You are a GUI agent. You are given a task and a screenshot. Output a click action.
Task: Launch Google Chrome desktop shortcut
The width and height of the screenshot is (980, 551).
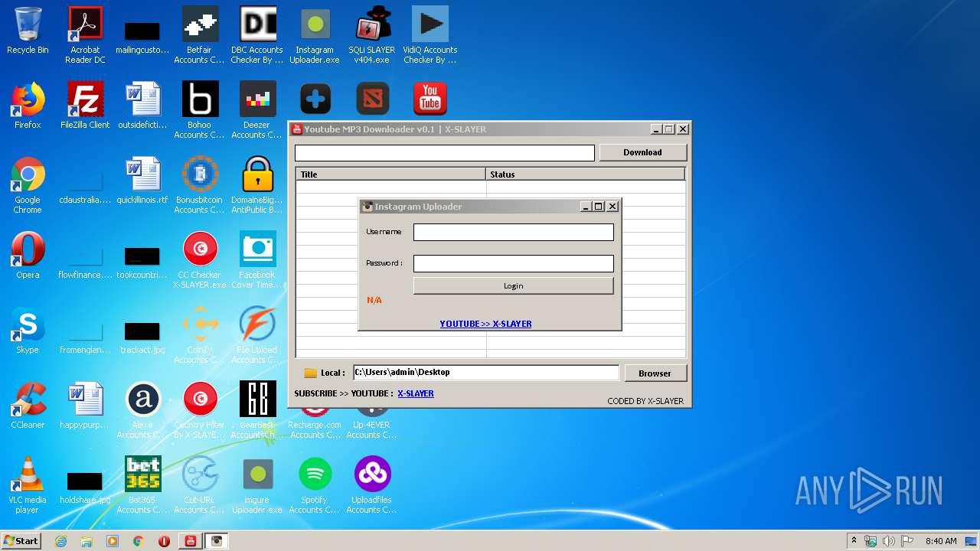(28, 185)
